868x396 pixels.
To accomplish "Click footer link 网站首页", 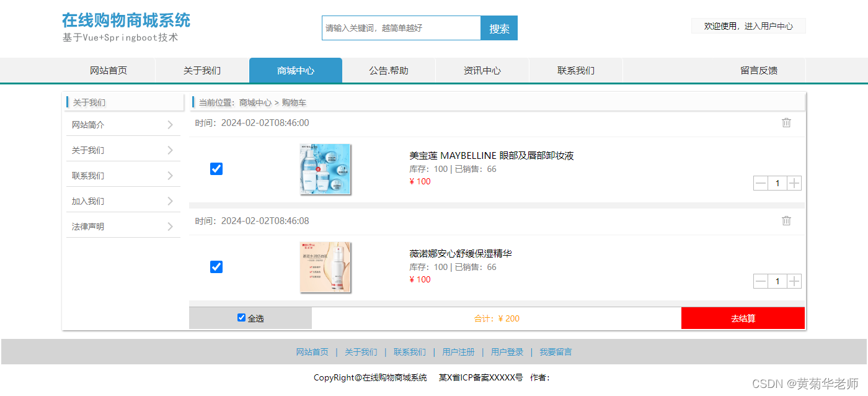I will tap(312, 352).
